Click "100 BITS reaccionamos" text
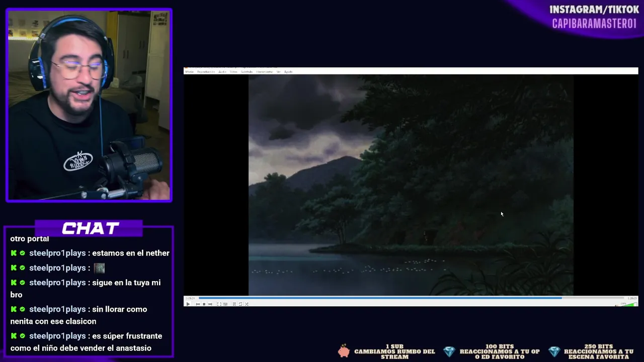Image resolution: width=644 pixels, height=362 pixels. pos(500,351)
